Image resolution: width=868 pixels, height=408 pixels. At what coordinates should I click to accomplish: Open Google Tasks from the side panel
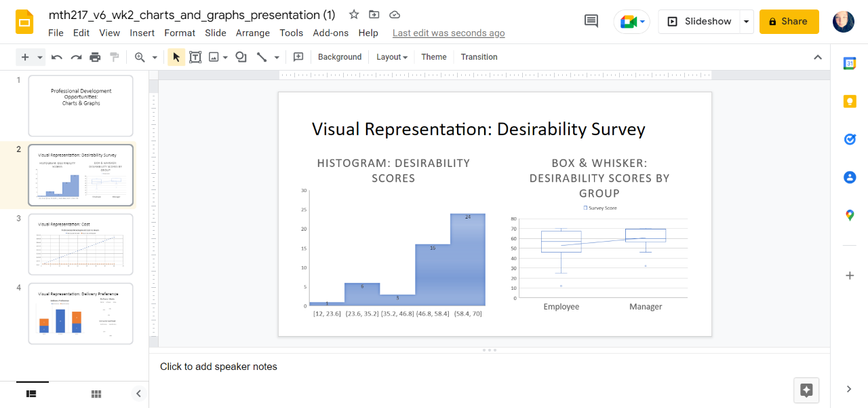click(x=850, y=139)
